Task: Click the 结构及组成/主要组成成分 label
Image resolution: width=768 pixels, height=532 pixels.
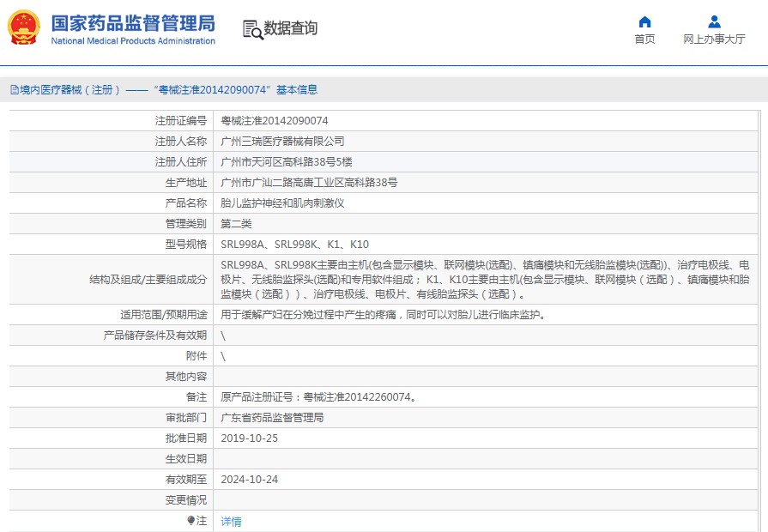Action: 148,279
